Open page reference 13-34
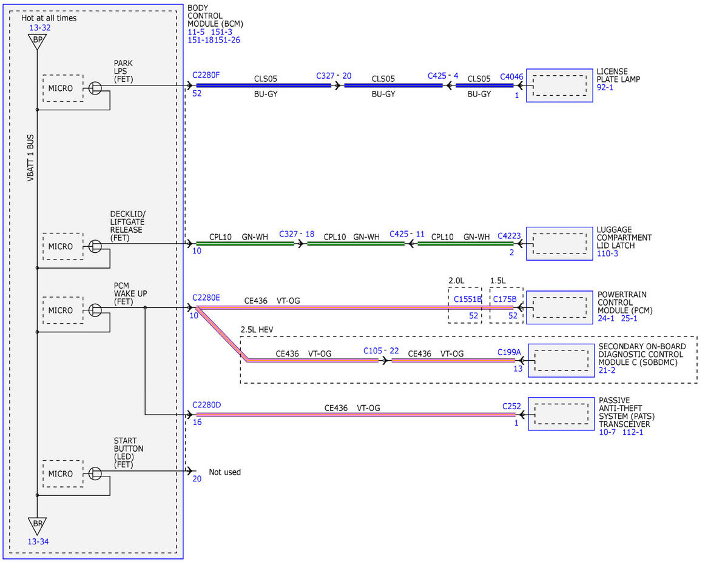Screen dimensions: 728x562 (38, 541)
